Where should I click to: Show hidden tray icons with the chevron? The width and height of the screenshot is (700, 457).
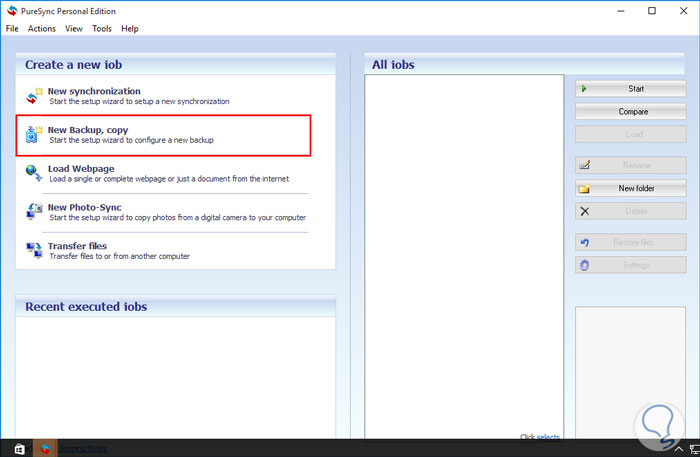coord(679,449)
